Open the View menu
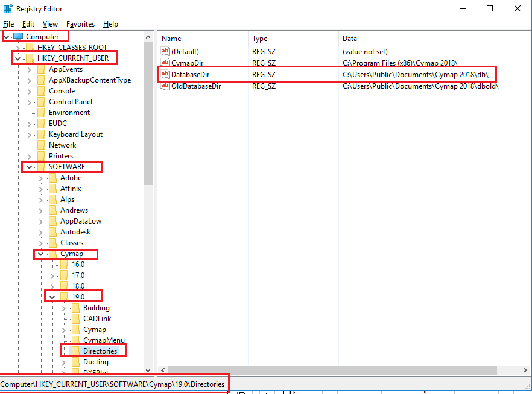 coord(50,24)
